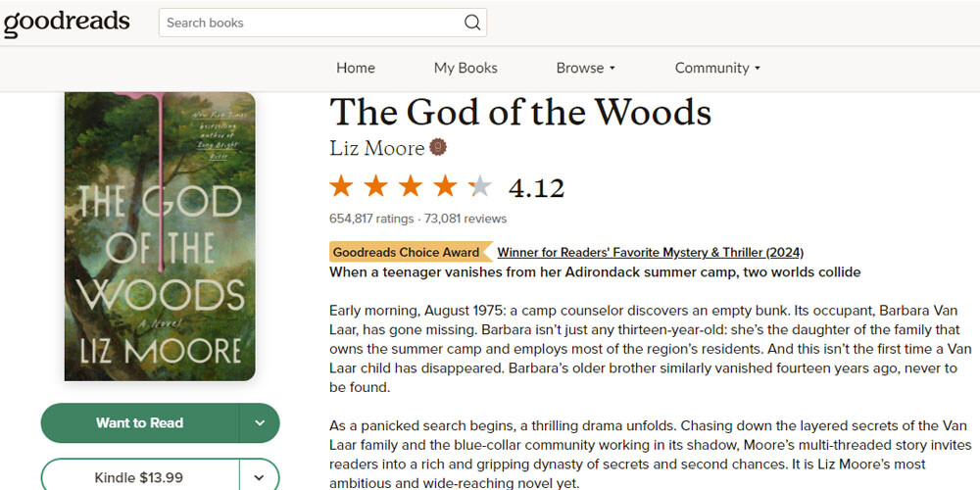This screenshot has height=490, width=980.
Task: Expand the Community menu
Action: tap(717, 68)
